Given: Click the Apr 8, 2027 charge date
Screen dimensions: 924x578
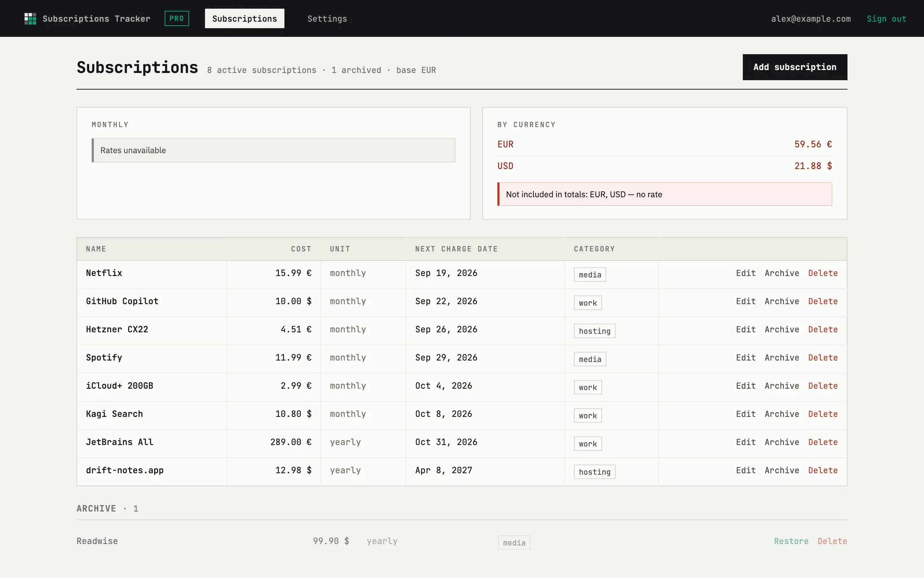Looking at the screenshot, I should tap(444, 470).
